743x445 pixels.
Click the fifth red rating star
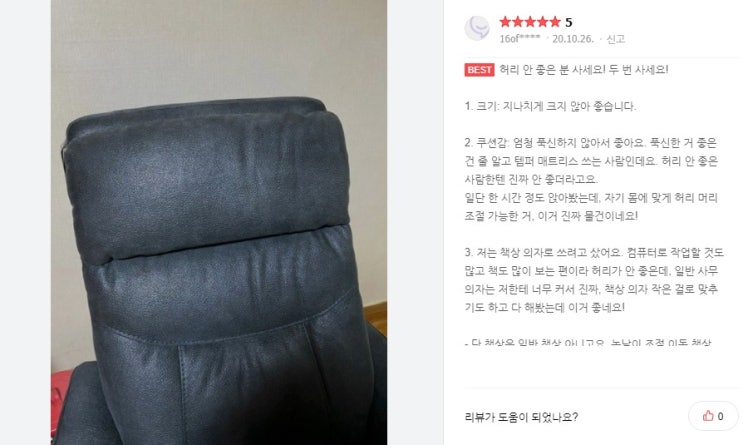[x=554, y=22]
